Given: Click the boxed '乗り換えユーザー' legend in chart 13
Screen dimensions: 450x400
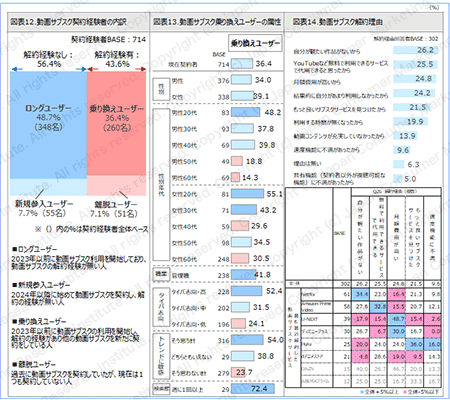Looking at the screenshot, I should click(255, 43).
